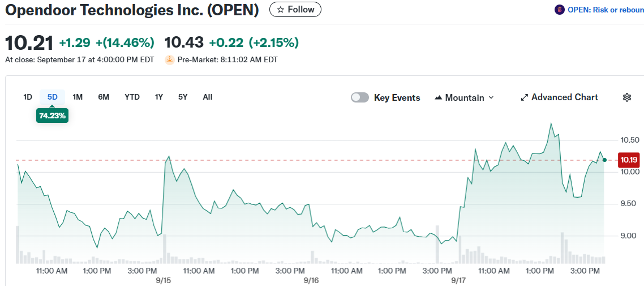
Task: Click the star icon in Follow button
Action: coord(281,10)
